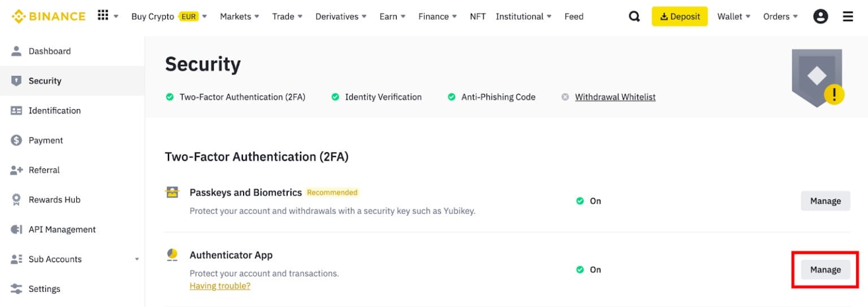The image size is (868, 307).
Task: Open the Markets menu
Action: [240, 16]
